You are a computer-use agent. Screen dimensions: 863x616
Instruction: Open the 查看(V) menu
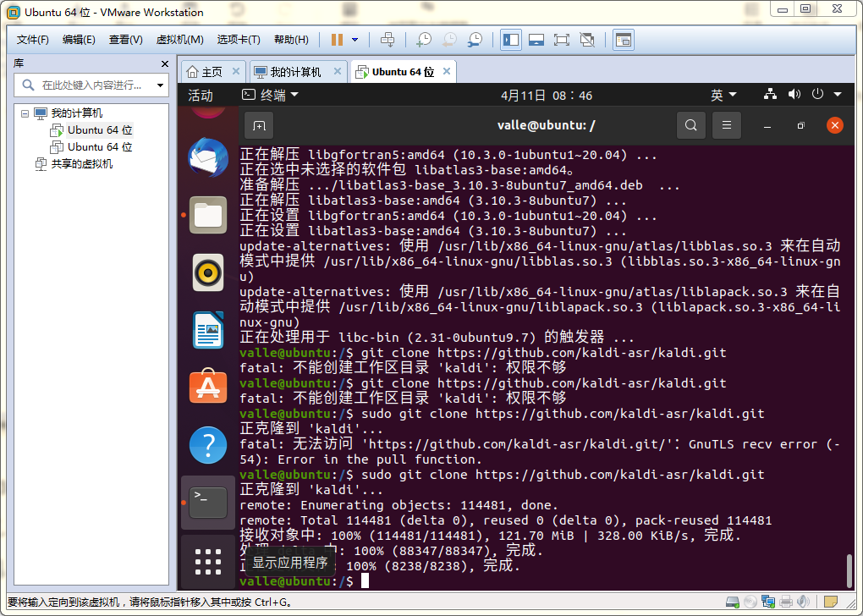pos(125,40)
